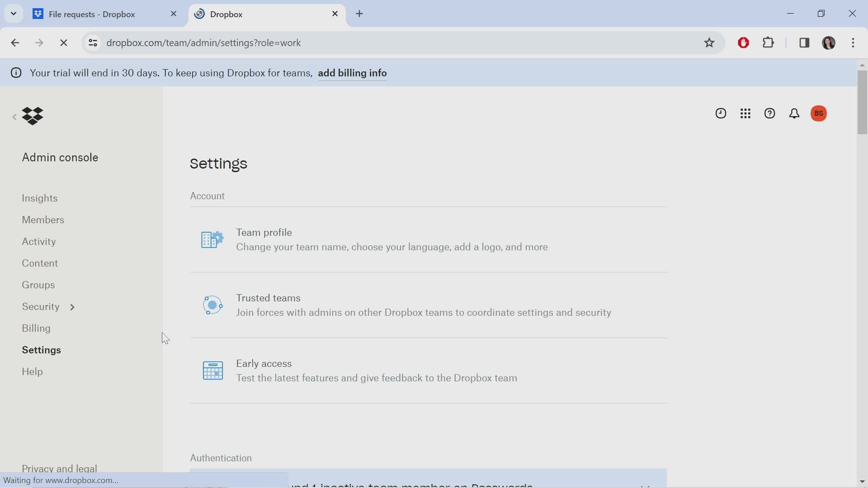Open the apps grid icon
Screen dimensions: 868x488
pos(745,113)
